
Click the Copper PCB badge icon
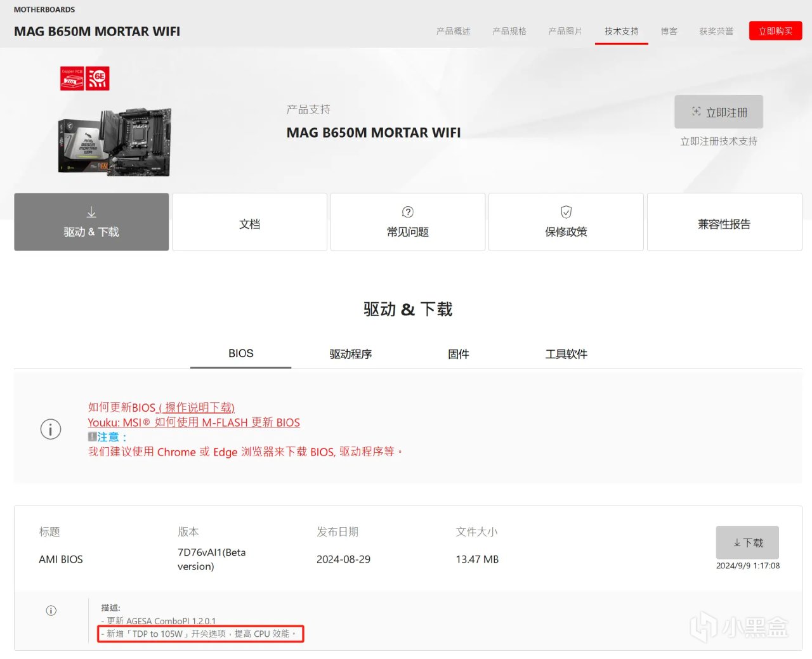coord(72,79)
